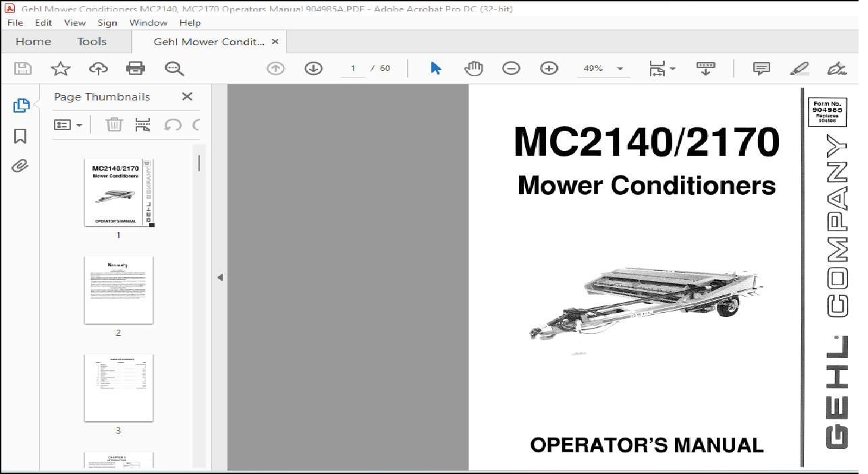
Task: Click the upload to cloud icon
Action: coord(99,68)
